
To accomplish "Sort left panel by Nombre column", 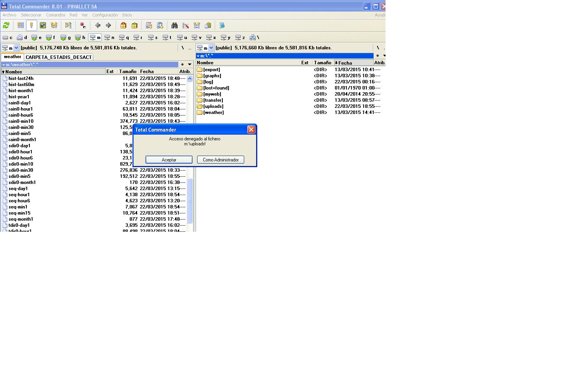I will (x=53, y=72).
